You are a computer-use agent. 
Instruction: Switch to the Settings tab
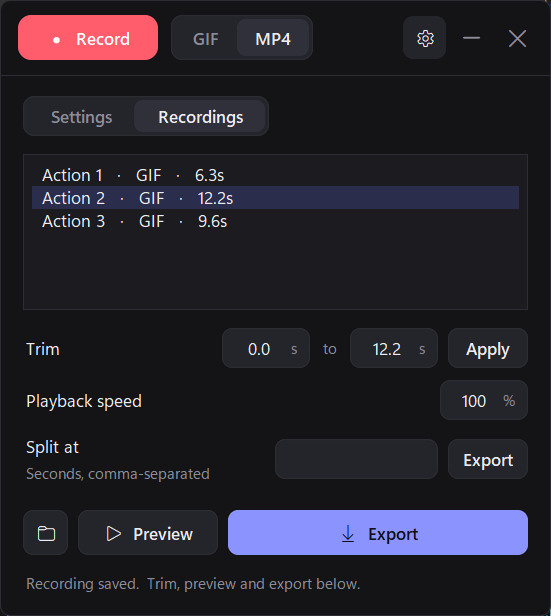82,117
